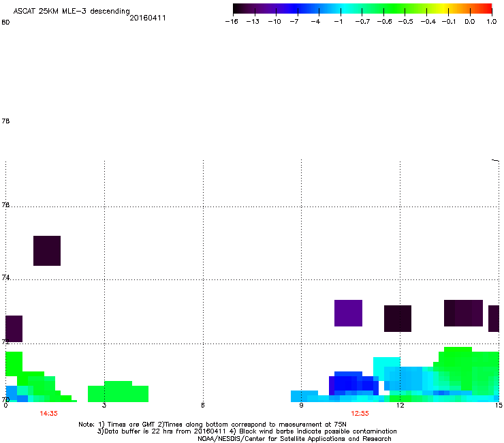Click the -0.5 color scale label
Viewport: 504px width, 443px height.
(406, 22)
